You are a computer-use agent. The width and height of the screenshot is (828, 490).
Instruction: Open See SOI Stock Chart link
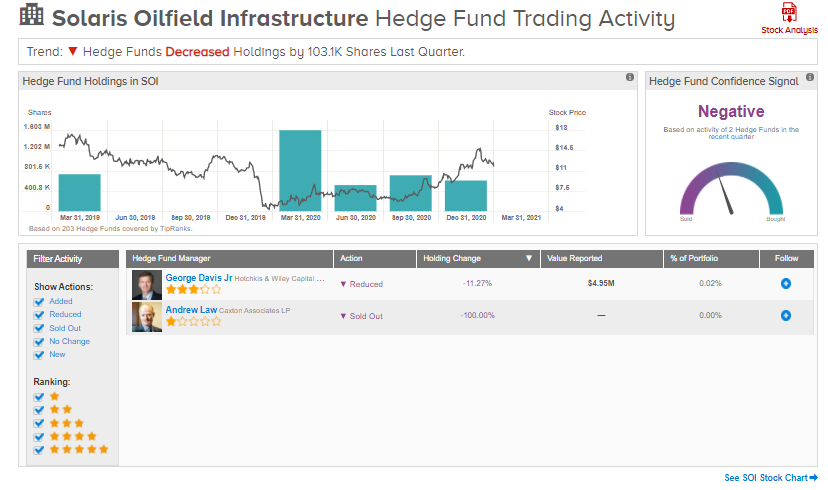tap(771, 478)
